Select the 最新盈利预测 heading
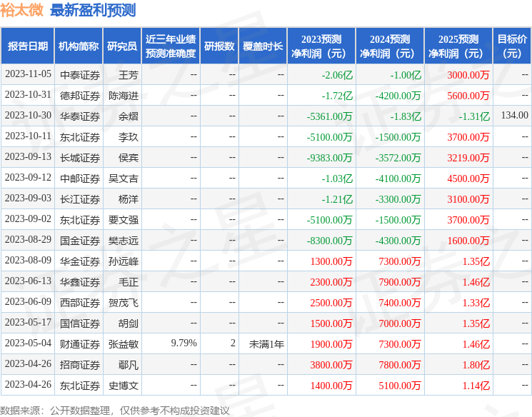The height and width of the screenshot is (417, 532). click(93, 10)
